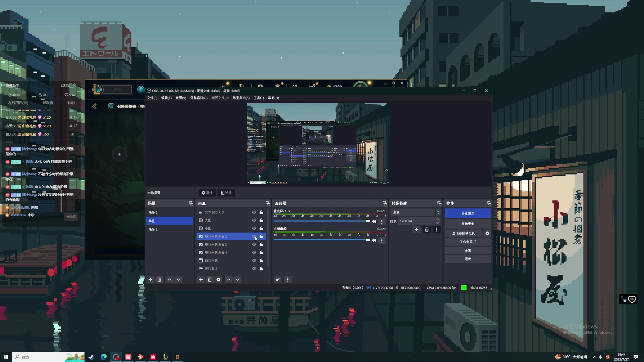Mute the 麦克风/Aux speaker icon
644x362 pixels.
click(x=374, y=222)
